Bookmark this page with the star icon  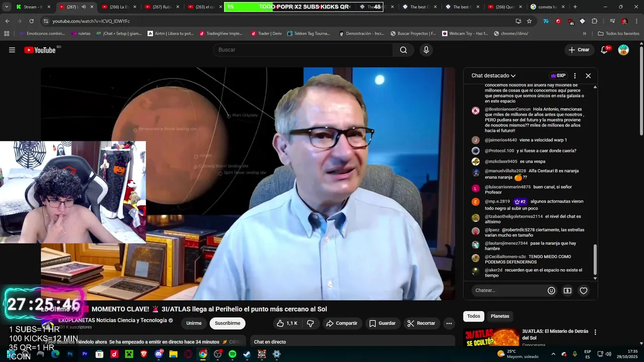click(529, 21)
